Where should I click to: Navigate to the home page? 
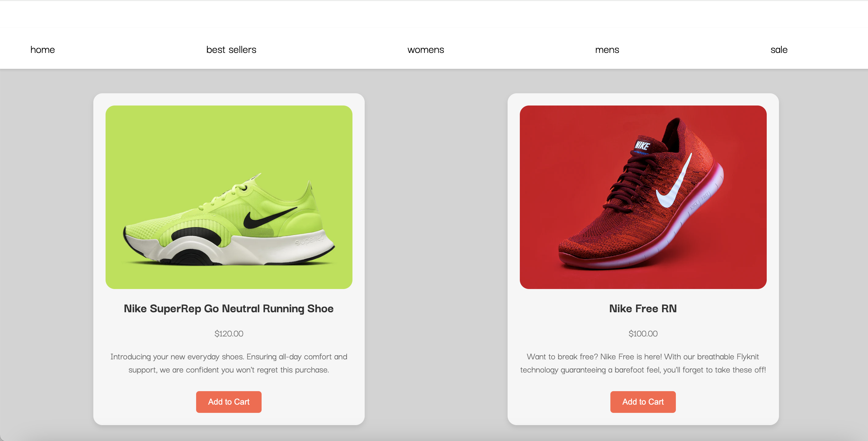(43, 50)
